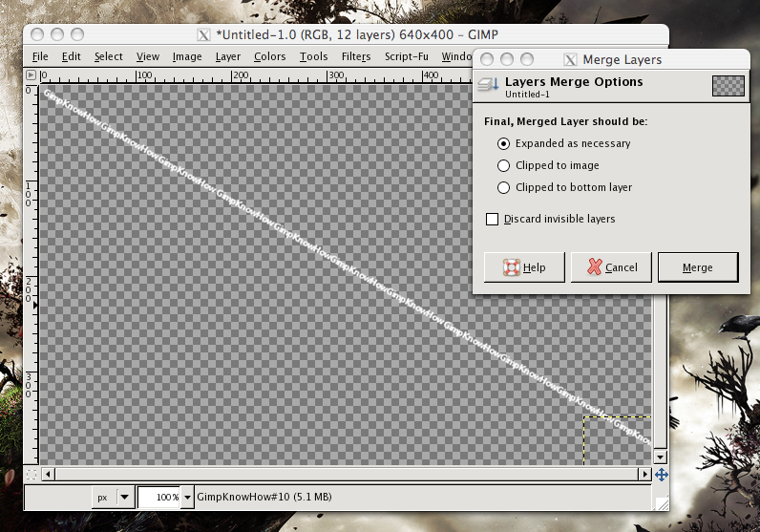Click horizontal scrollbar left arrow
760x532 pixels.
click(x=48, y=475)
